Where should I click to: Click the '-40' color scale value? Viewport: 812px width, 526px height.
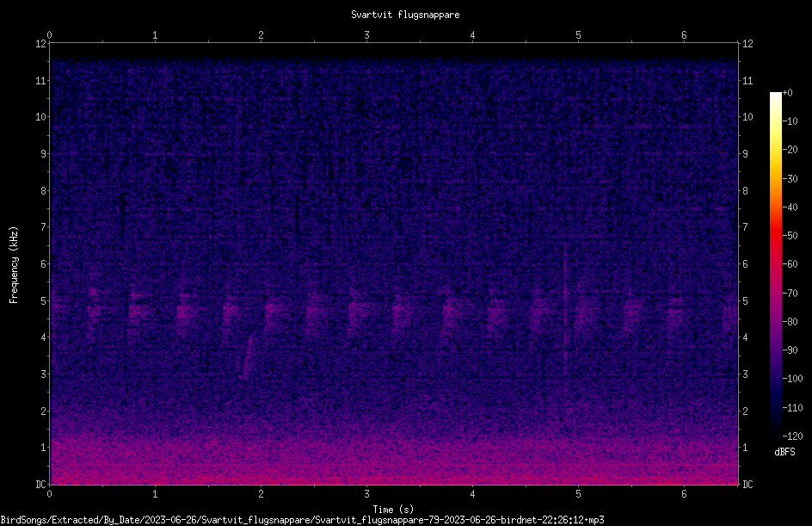tap(790, 207)
